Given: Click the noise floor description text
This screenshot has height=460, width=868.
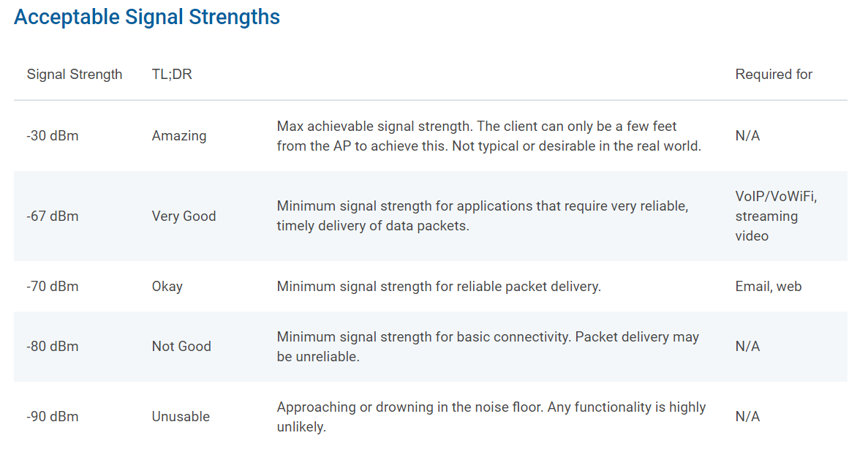Looking at the screenshot, I should (491, 417).
